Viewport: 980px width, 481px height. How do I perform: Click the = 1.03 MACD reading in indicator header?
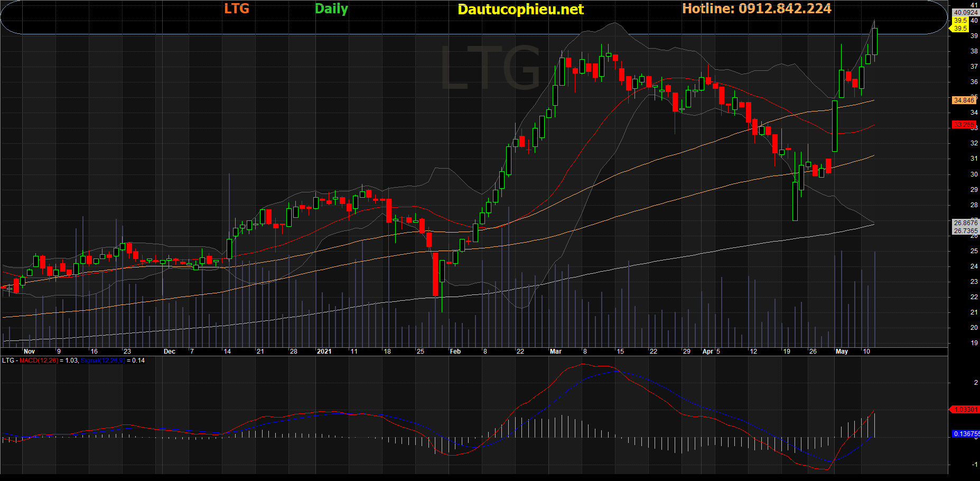(x=69, y=360)
